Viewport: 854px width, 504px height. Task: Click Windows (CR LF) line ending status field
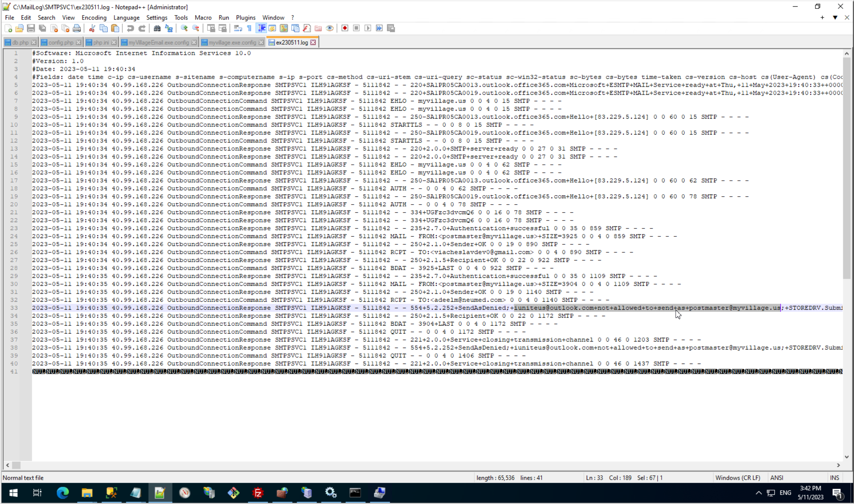[737, 478]
